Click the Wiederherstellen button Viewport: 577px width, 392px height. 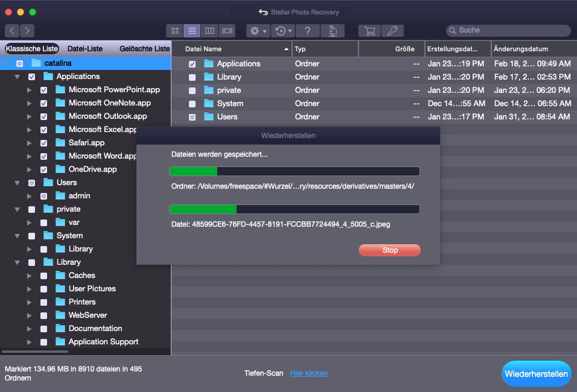pos(536,374)
